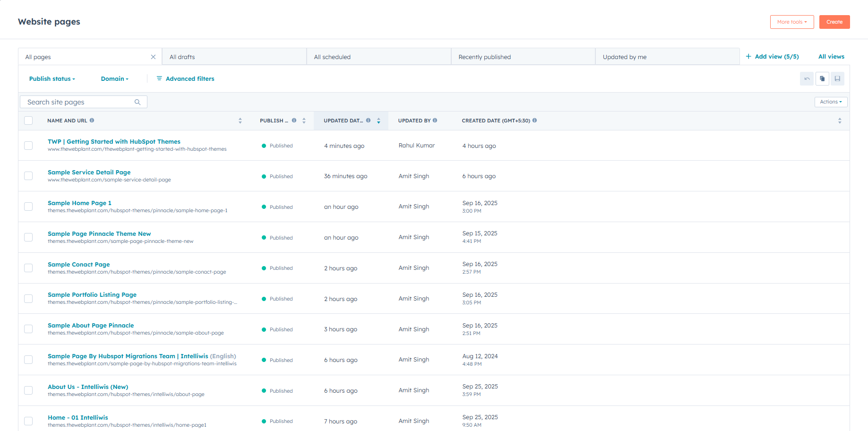Click info icon next to Name and URL
This screenshot has width=868, height=431.
(x=92, y=121)
